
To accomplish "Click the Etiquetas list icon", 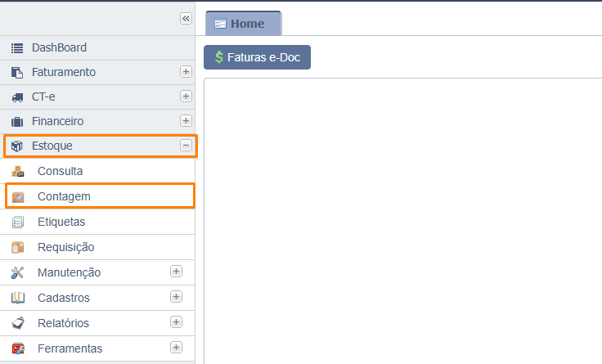I will tap(18, 222).
